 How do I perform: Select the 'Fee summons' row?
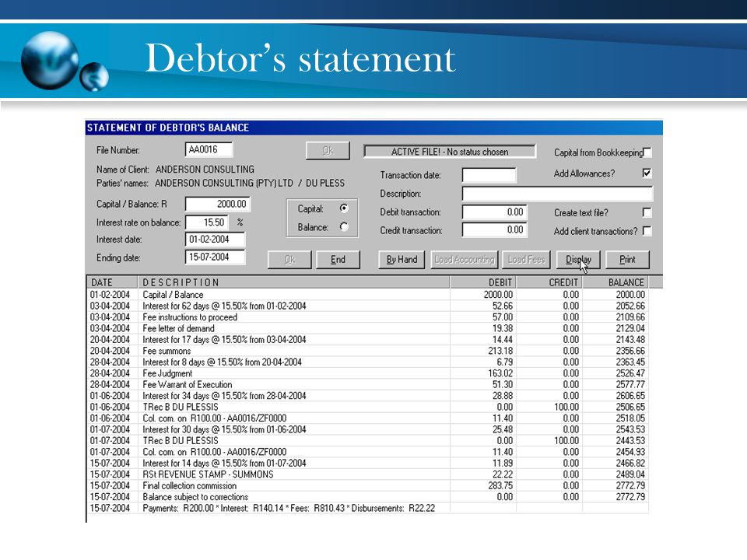(x=368, y=351)
